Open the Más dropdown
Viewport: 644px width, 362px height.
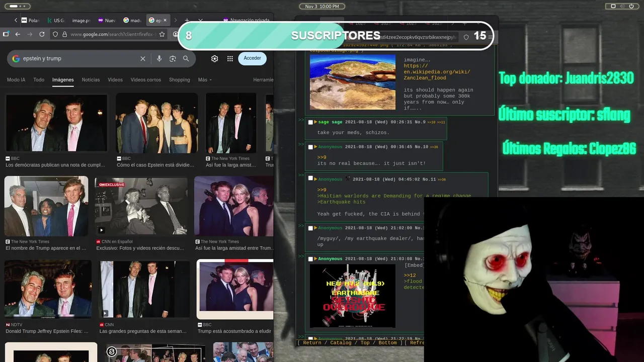pyautogui.click(x=205, y=79)
